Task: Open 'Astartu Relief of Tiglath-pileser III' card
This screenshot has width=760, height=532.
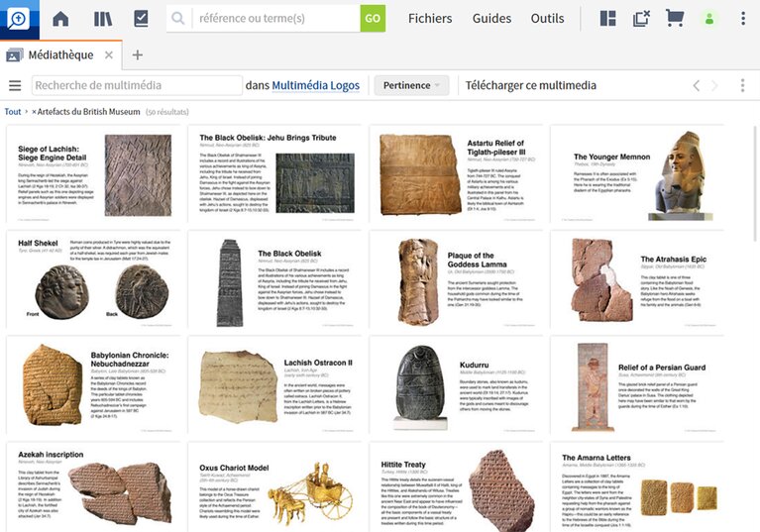Action: [456, 174]
